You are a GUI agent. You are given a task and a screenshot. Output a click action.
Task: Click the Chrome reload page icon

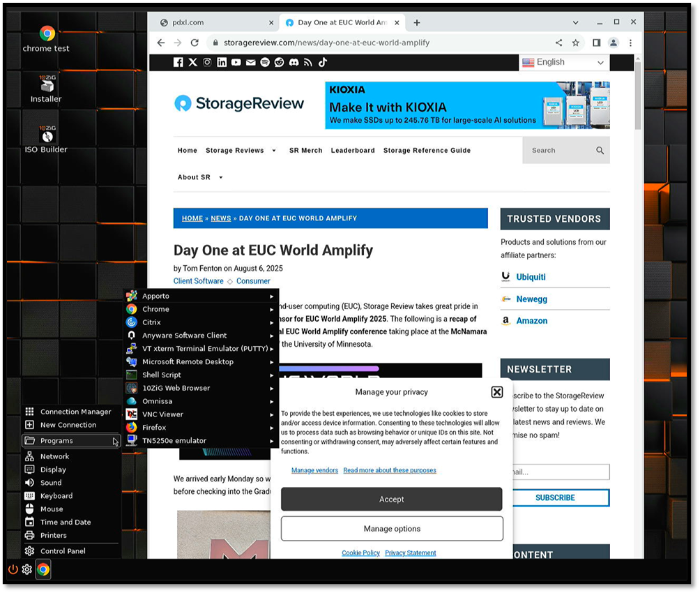[195, 43]
